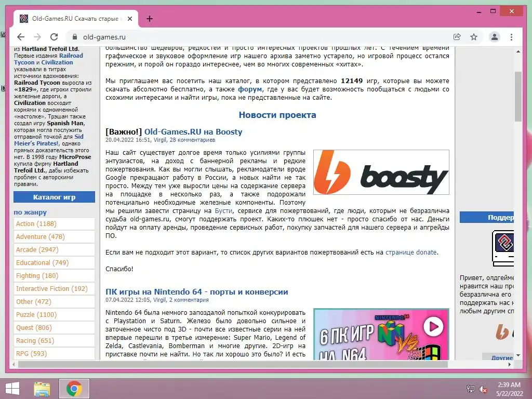Browse the Puzzle (1100) genre
Screen dimensions: 532x399
54,314
